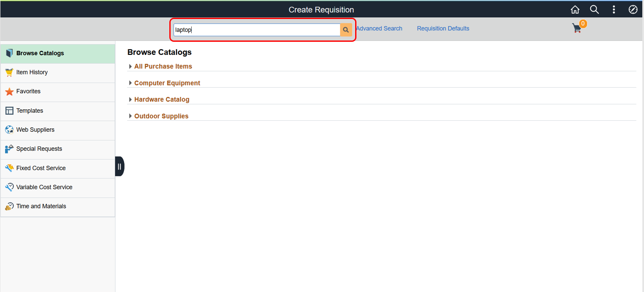Click the orange search button beside laptop
This screenshot has height=292, width=644.
(x=346, y=30)
